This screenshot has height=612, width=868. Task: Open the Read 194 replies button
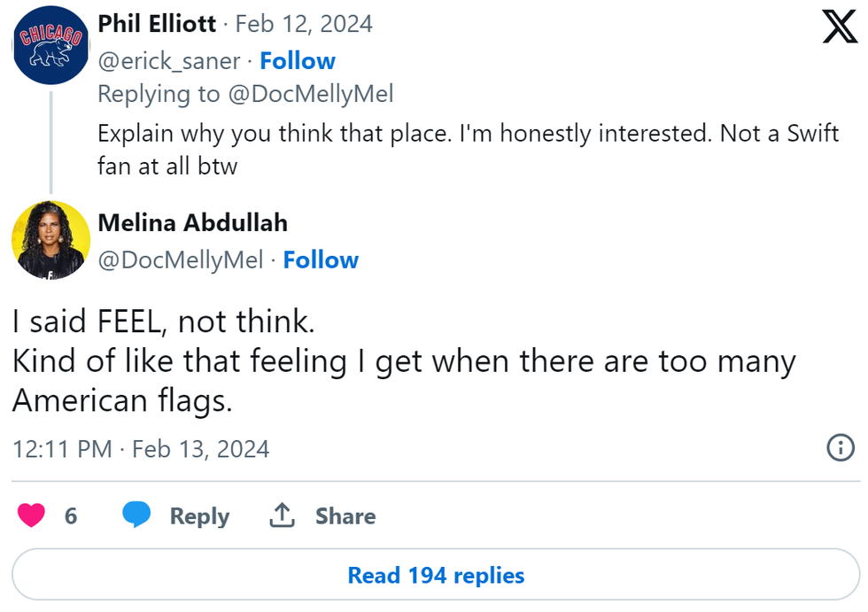[x=436, y=576]
